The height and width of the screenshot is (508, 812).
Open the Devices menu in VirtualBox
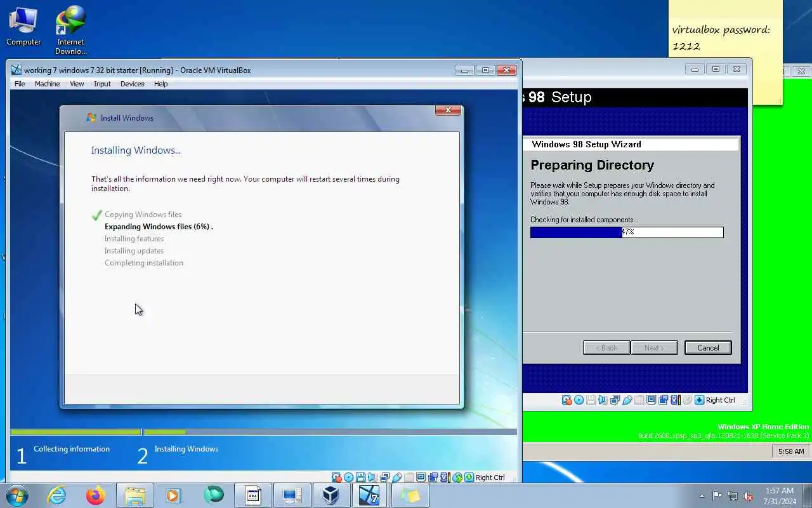pos(132,84)
